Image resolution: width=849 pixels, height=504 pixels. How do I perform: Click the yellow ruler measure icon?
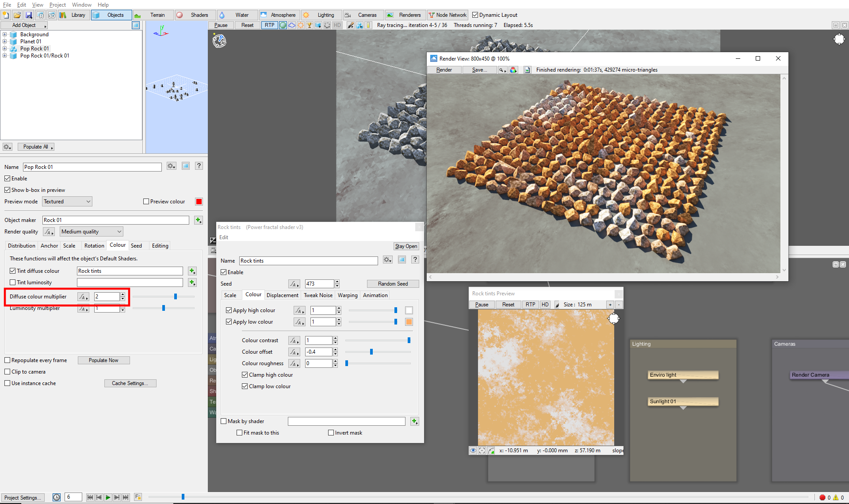(368, 25)
